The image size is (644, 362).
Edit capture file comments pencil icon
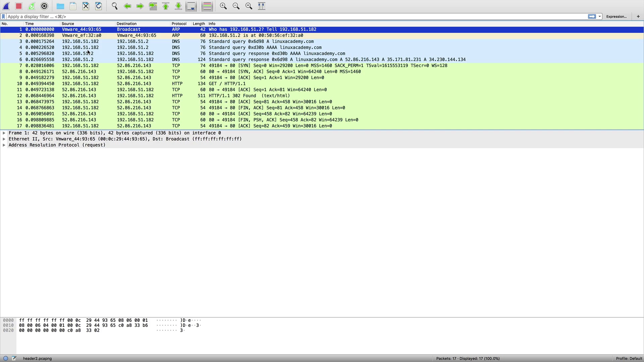14,358
